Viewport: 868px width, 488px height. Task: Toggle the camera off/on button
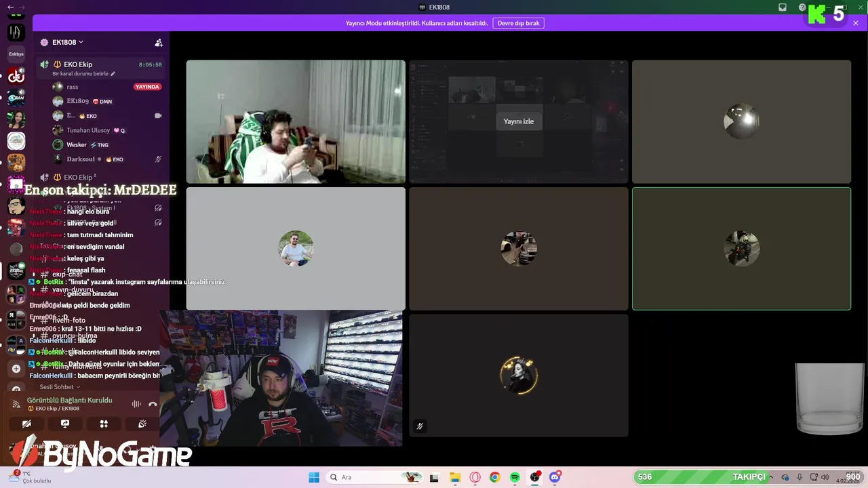point(26,424)
